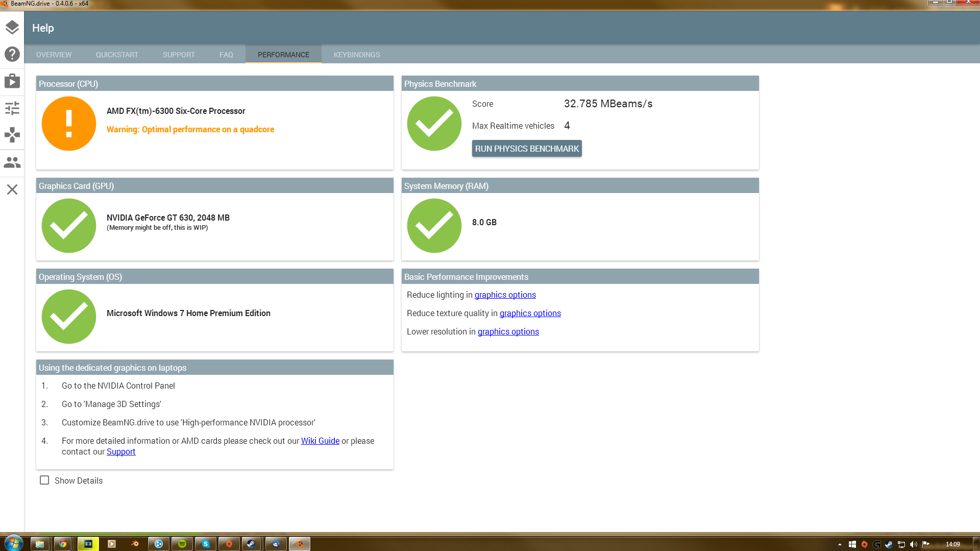
Task: Open the scenarios play-briefcase sidebar icon
Action: pos(12,81)
